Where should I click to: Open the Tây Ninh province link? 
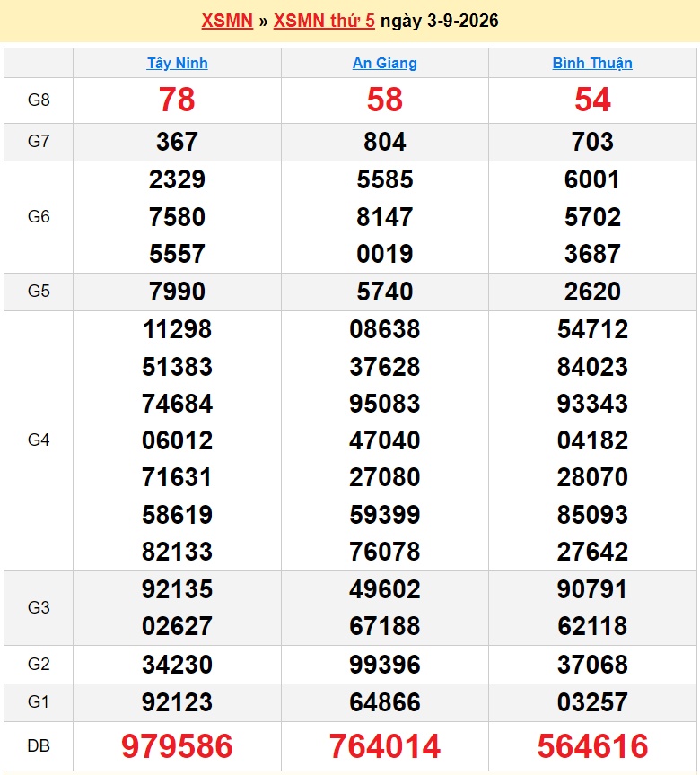coord(177,64)
